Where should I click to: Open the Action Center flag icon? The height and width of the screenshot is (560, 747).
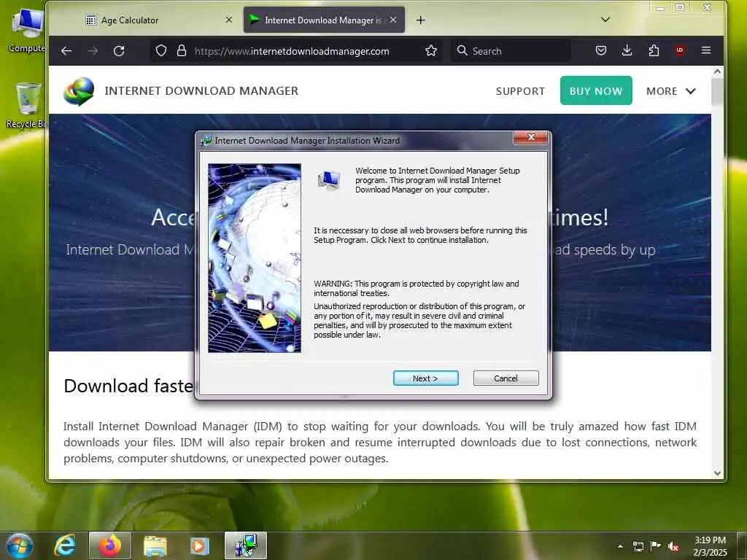pyautogui.click(x=656, y=546)
